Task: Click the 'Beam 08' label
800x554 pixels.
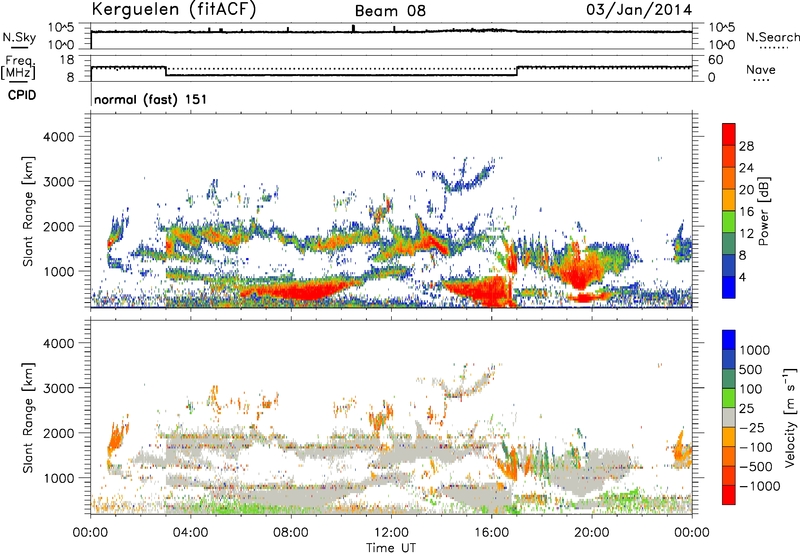Action: 390,11
